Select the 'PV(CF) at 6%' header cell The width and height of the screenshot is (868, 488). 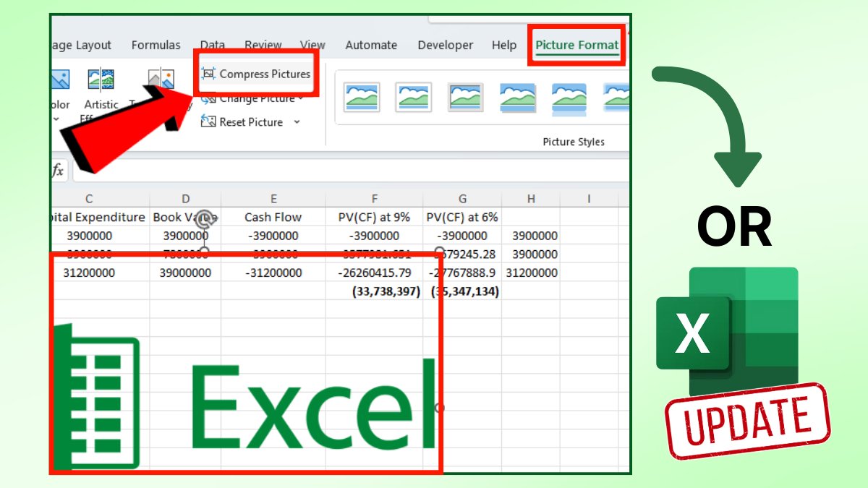[462, 217]
